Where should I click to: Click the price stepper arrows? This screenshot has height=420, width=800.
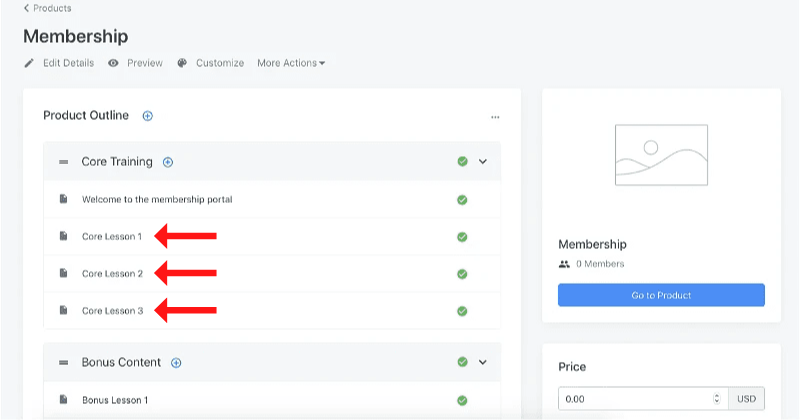717,399
